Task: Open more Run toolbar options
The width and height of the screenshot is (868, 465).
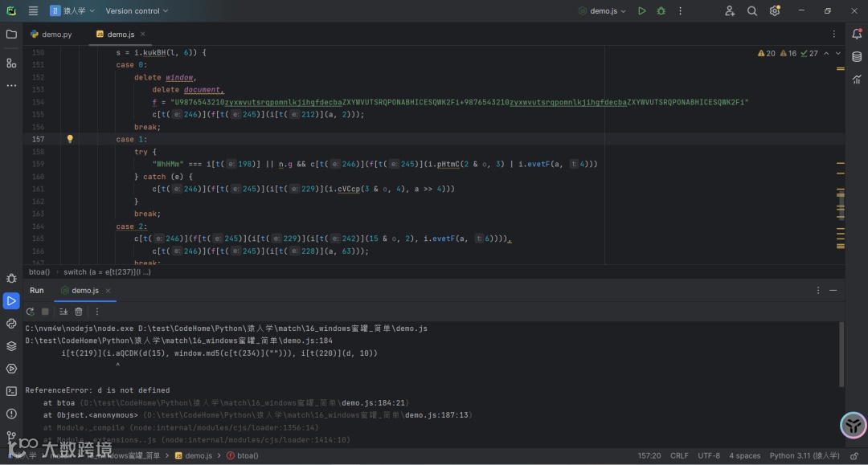Action: click(x=97, y=312)
